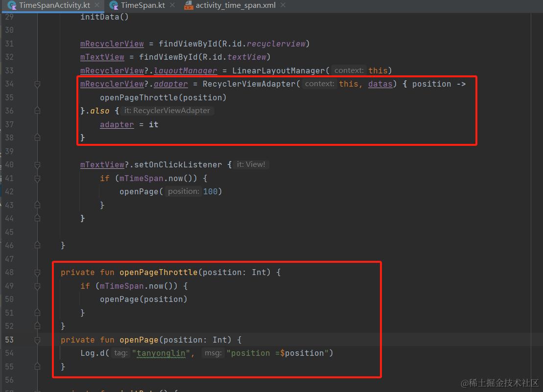Click Log.d call on line 54
543x392 pixels.
[x=92, y=353]
